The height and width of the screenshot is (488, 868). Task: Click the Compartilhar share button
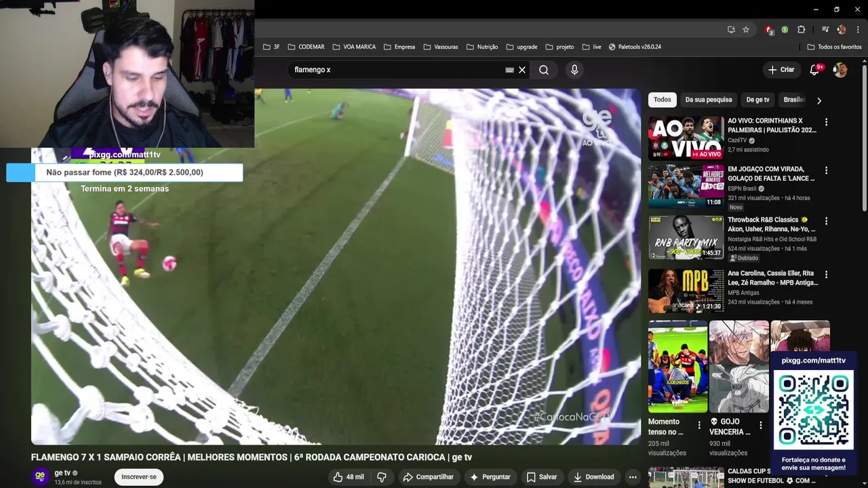pyautogui.click(x=428, y=477)
